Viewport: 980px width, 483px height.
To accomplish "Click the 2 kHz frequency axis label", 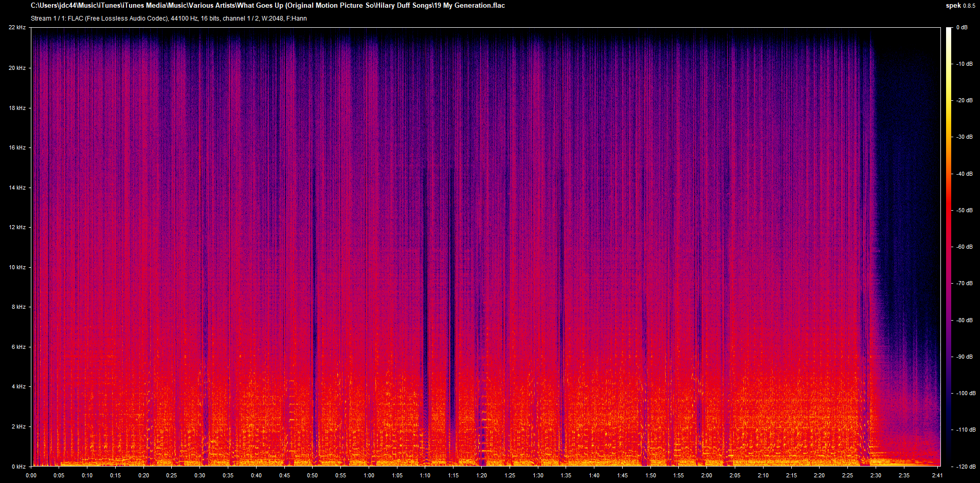I will pos(19,426).
